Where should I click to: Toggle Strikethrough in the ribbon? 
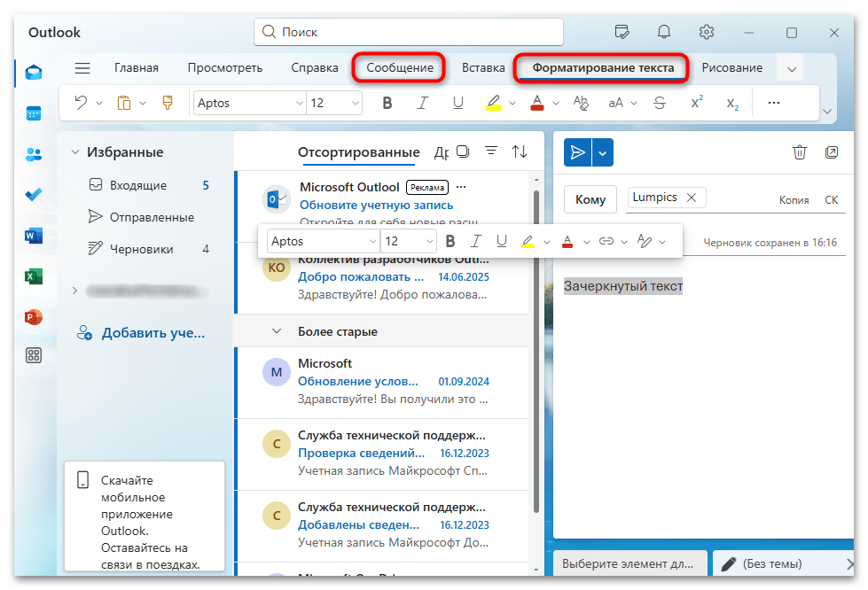coord(660,103)
